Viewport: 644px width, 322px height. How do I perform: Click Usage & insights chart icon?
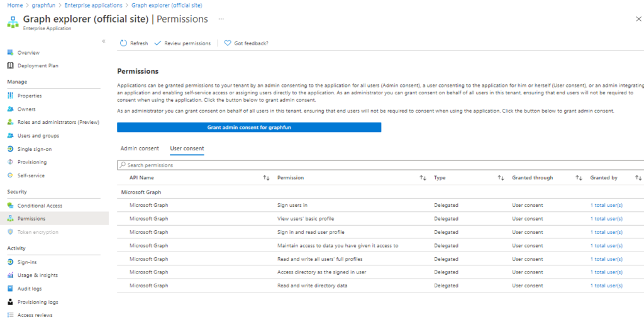coord(10,275)
